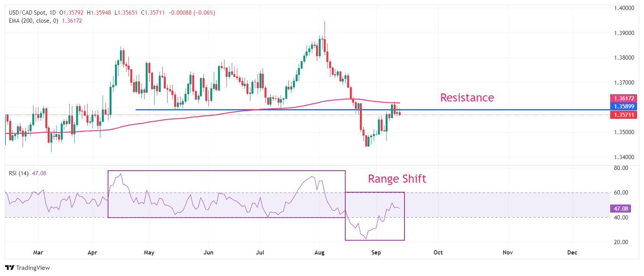Click the Resistance text annotation
The height and width of the screenshot is (276, 644).
click(x=467, y=98)
